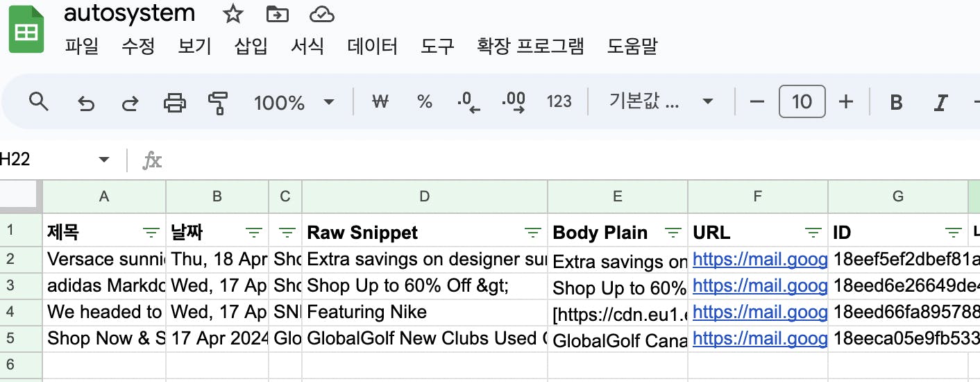Open mail link in row 3
980x382 pixels.
760,286
